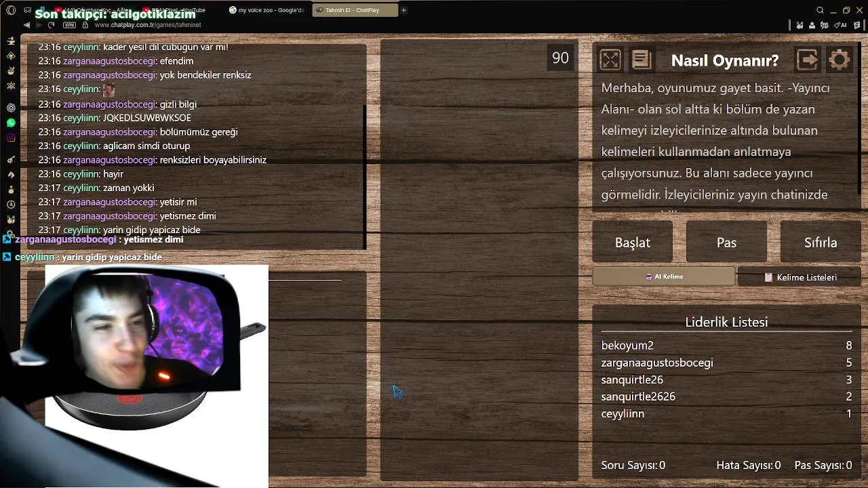The height and width of the screenshot is (488, 868).
Task: Click sanquirtle2626 leaderboard row
Action: [x=726, y=396]
